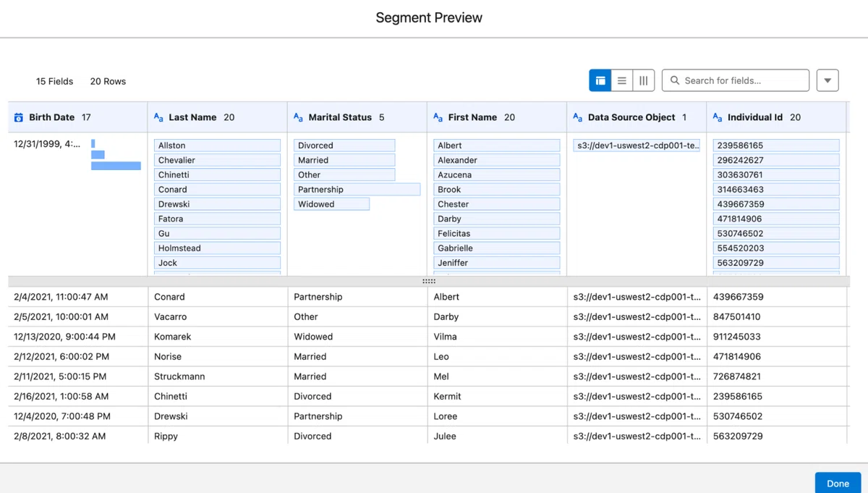Viewport: 868px width, 493px height.
Task: Click in the Search for fields box
Action: coord(736,80)
